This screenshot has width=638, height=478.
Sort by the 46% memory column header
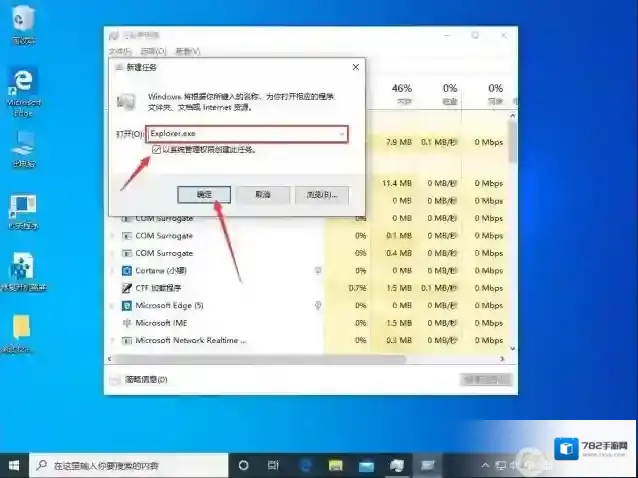click(402, 94)
